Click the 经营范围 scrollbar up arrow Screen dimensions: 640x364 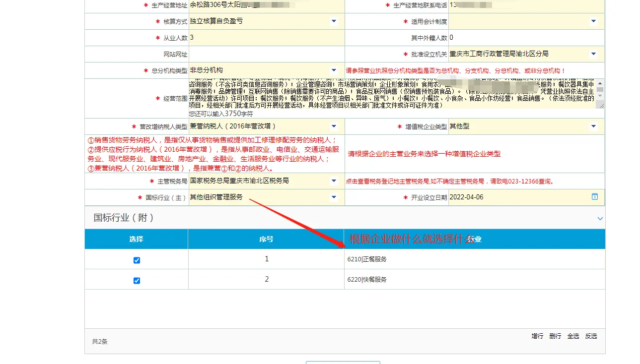(x=600, y=83)
